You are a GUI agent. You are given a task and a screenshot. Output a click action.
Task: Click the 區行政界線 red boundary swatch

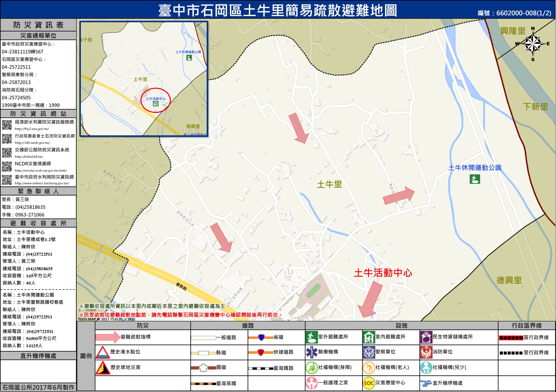click(x=511, y=338)
